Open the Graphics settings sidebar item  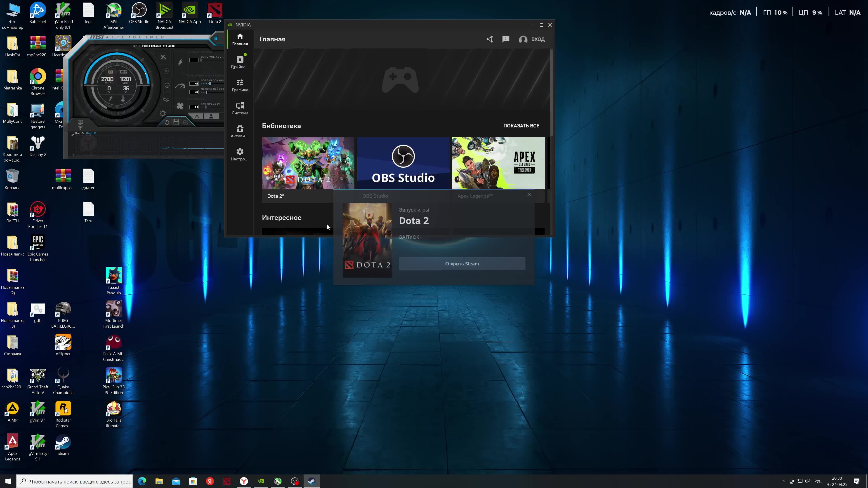(x=240, y=85)
